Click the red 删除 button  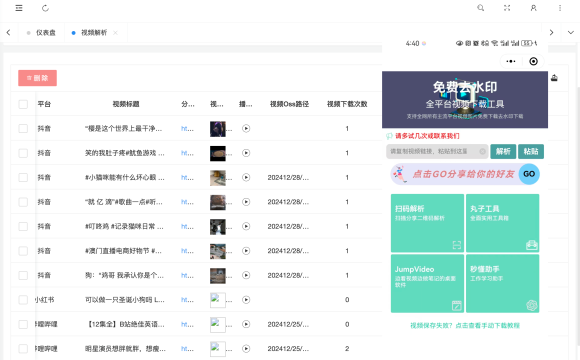(37, 78)
